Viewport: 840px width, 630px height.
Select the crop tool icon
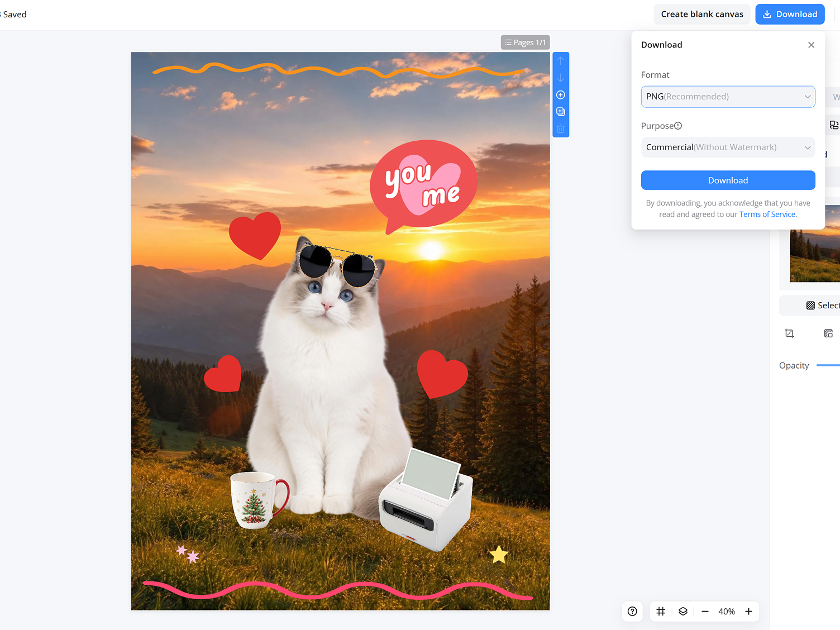tap(789, 333)
